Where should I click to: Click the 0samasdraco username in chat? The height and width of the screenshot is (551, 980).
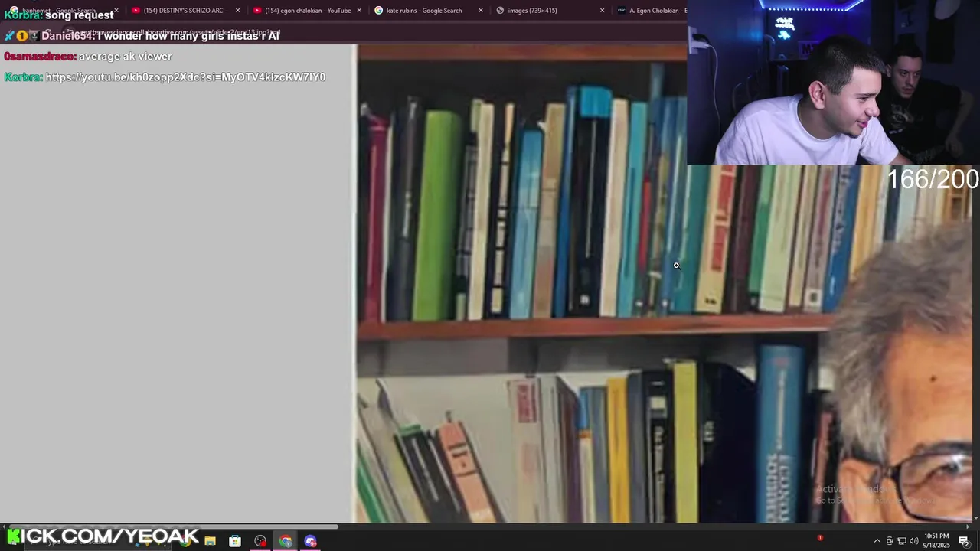[40, 57]
